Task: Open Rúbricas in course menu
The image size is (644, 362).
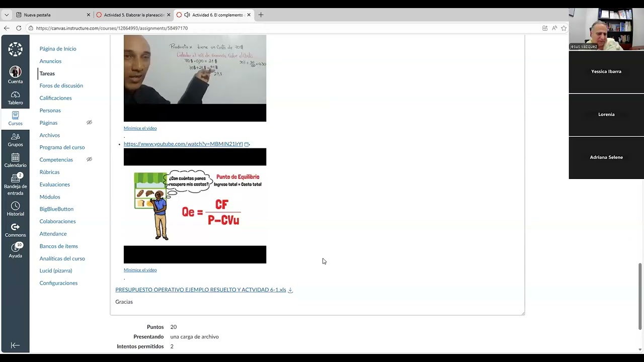Action: [x=50, y=172]
